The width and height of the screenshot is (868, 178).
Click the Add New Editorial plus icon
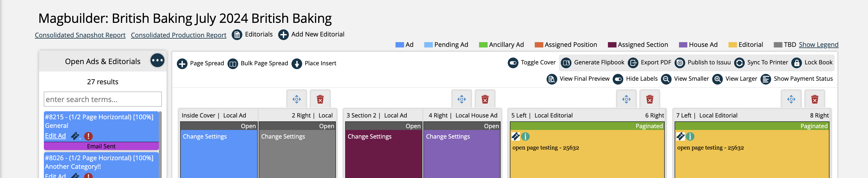point(284,35)
